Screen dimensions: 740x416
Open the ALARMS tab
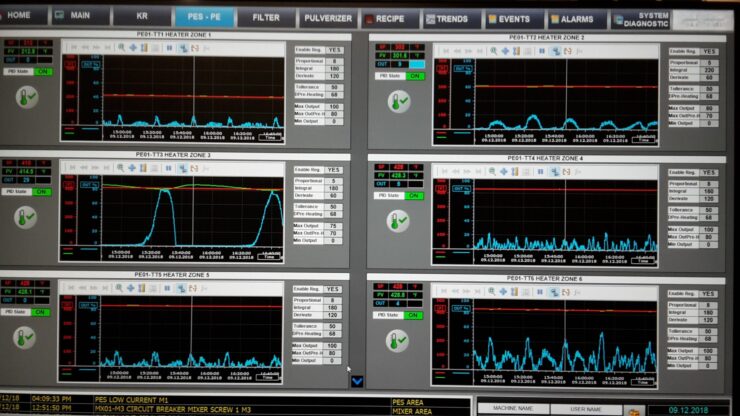click(x=577, y=19)
